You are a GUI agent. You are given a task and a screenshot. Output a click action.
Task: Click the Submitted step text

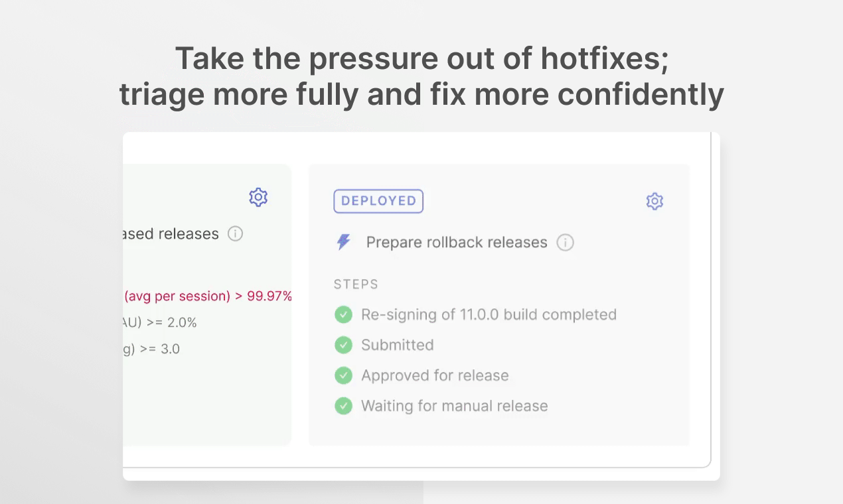(397, 345)
